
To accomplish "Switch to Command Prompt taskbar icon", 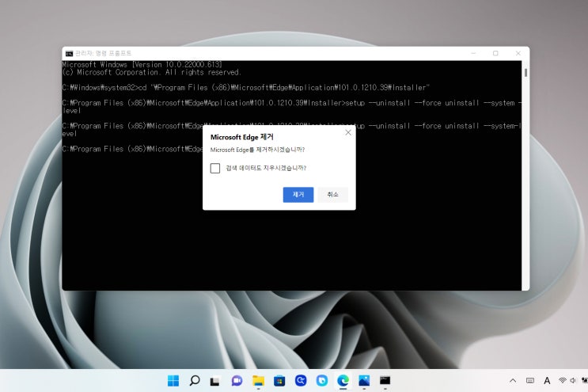I will tap(385, 381).
